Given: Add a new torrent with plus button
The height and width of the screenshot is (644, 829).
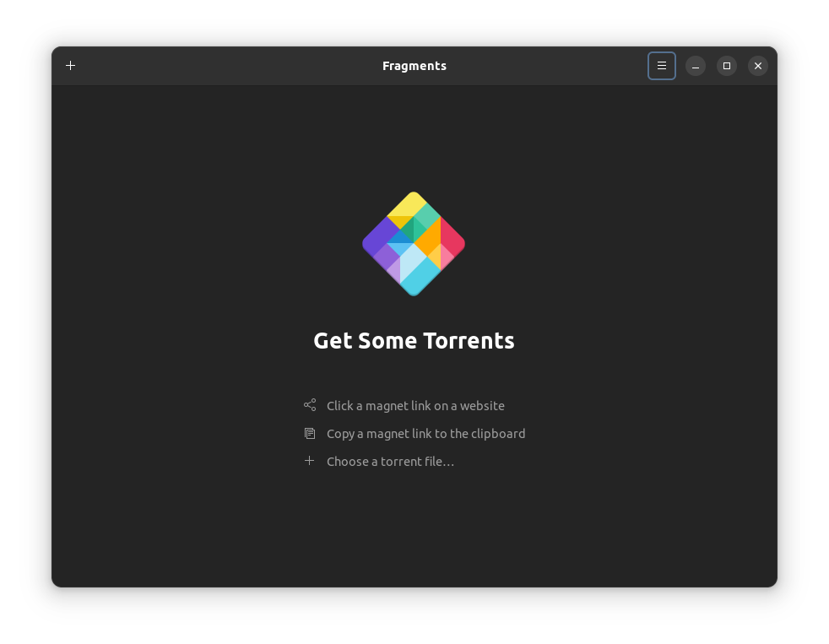Looking at the screenshot, I should [70, 66].
